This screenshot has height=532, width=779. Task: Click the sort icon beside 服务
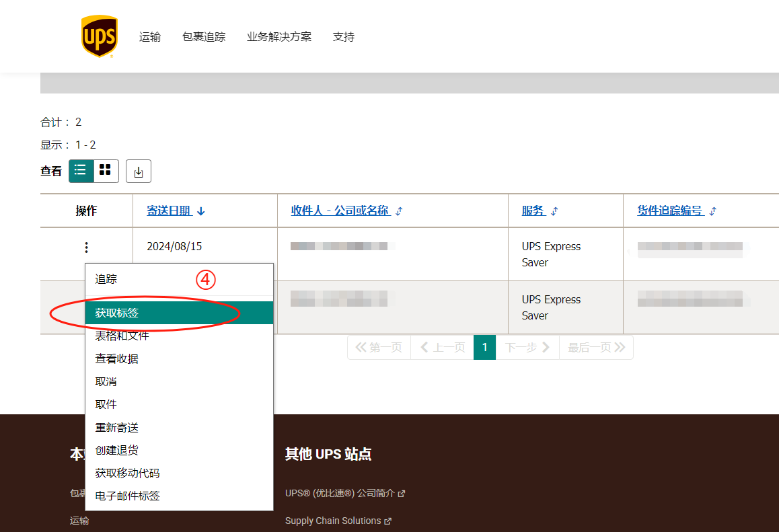554,211
